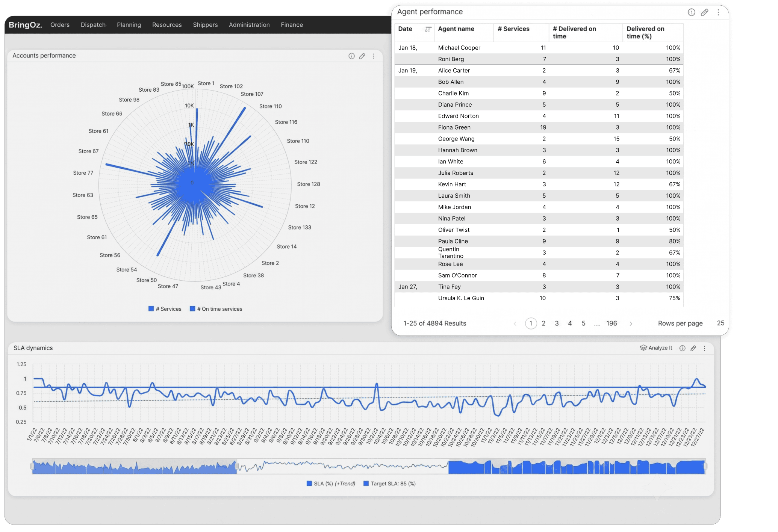
Task: Edit Agent performance with pencil icon
Action: coord(705,12)
